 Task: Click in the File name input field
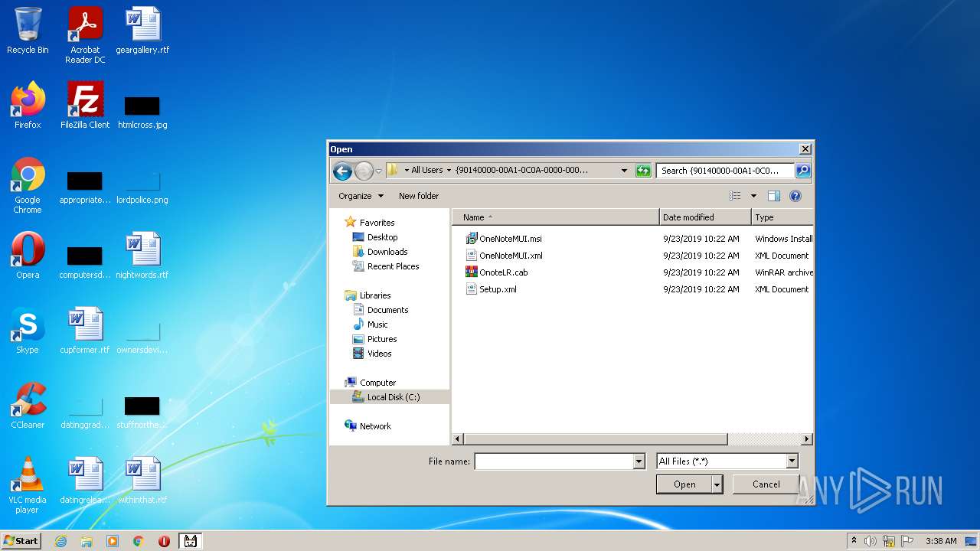554,461
